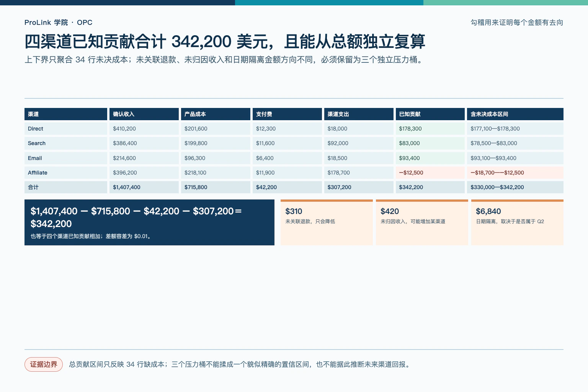Screen dimensions: 588x392
Task: Click Search known contribution $83,000
Action: 430,143
